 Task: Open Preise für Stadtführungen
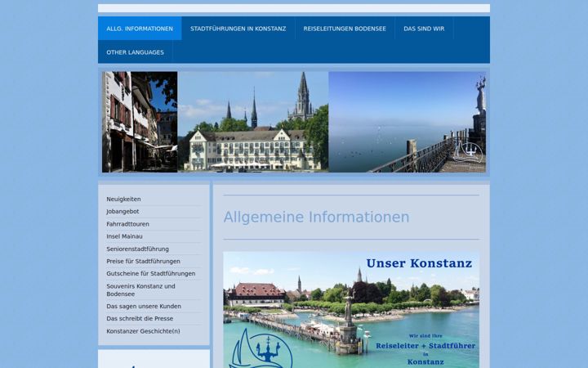[x=143, y=261]
